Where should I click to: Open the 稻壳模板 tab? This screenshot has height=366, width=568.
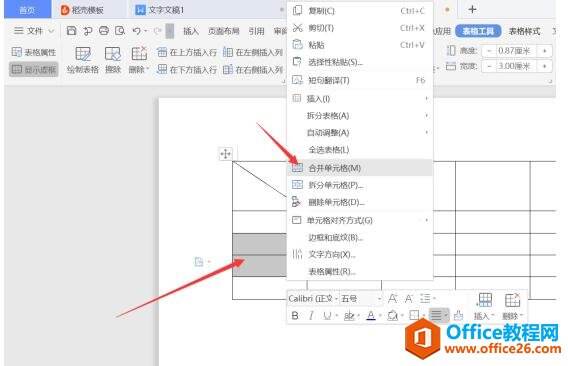pyautogui.click(x=82, y=10)
